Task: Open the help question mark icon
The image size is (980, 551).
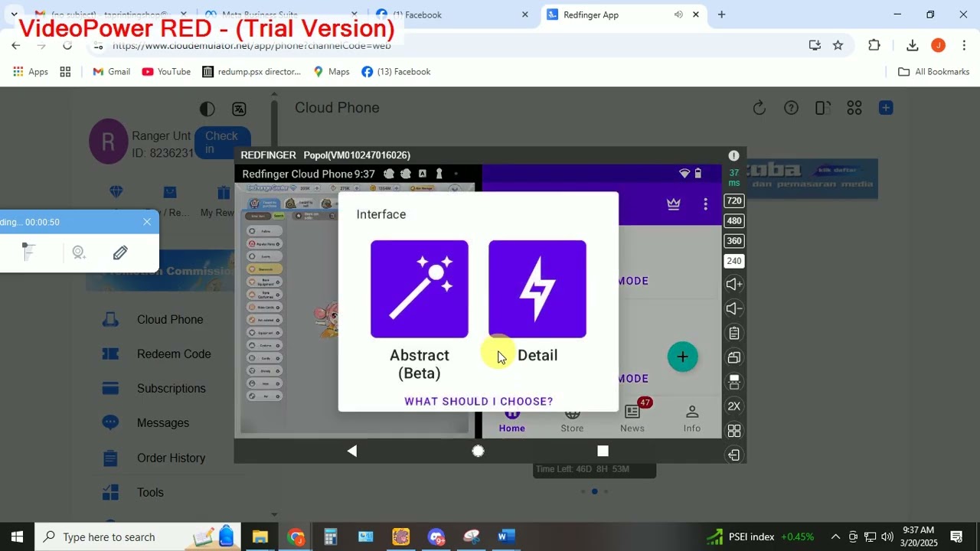Action: tap(791, 108)
